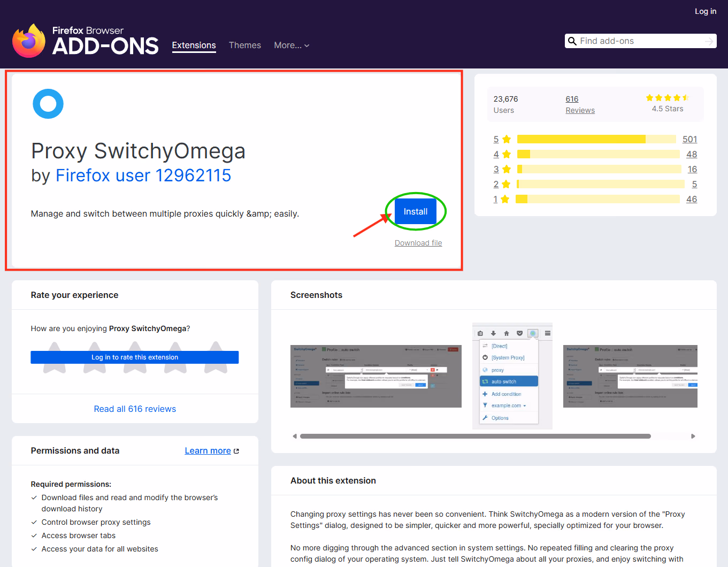Click the five-star rating bar
This screenshot has height=567, width=728.
(x=596, y=139)
